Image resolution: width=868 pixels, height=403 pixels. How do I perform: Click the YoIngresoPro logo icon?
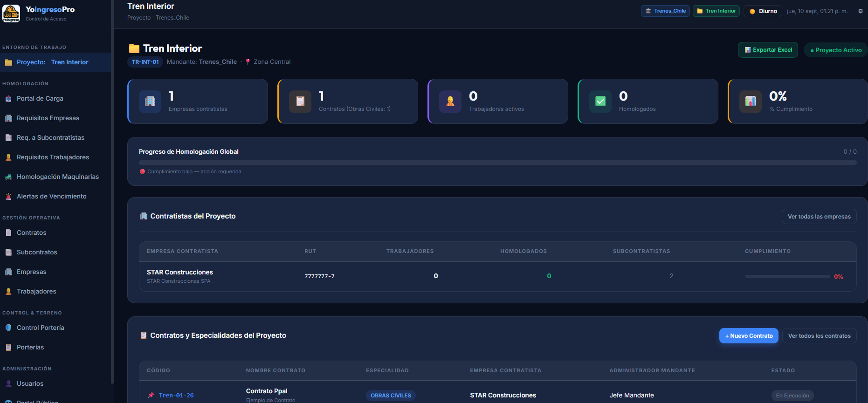11,14
